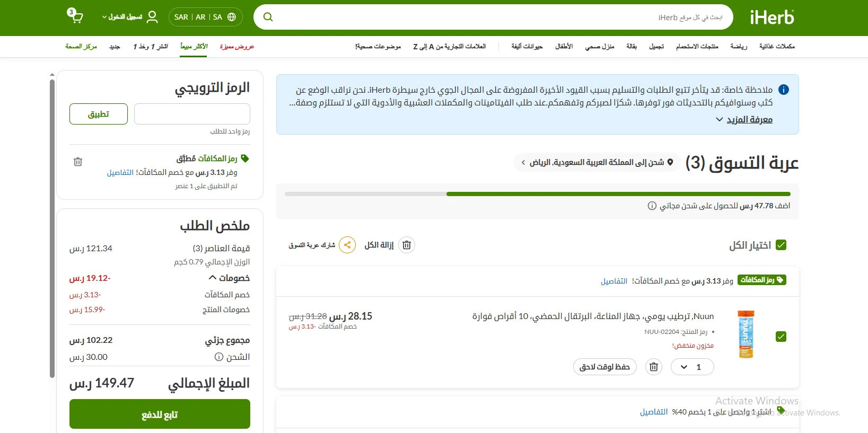
Task: Click the green rewards code badge on product card
Action: (762, 280)
